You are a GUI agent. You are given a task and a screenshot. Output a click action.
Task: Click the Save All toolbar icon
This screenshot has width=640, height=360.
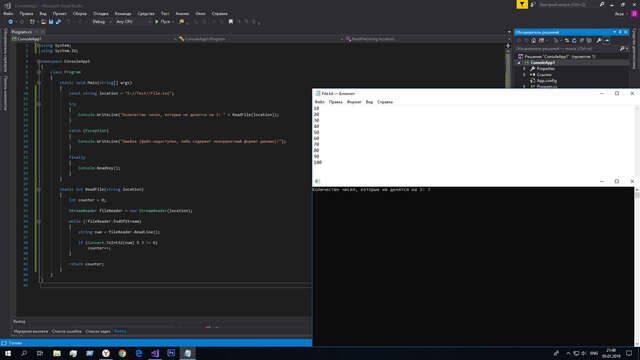[58, 22]
